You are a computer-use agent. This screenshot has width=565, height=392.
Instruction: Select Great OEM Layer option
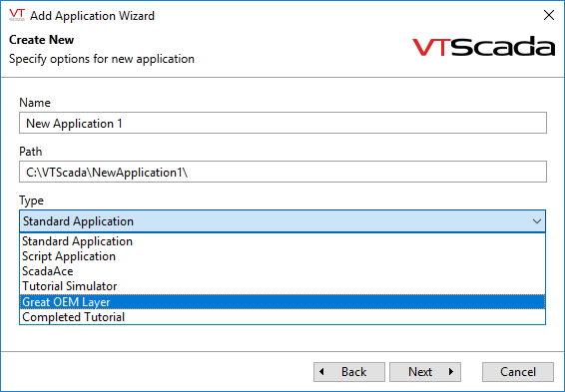point(282,301)
